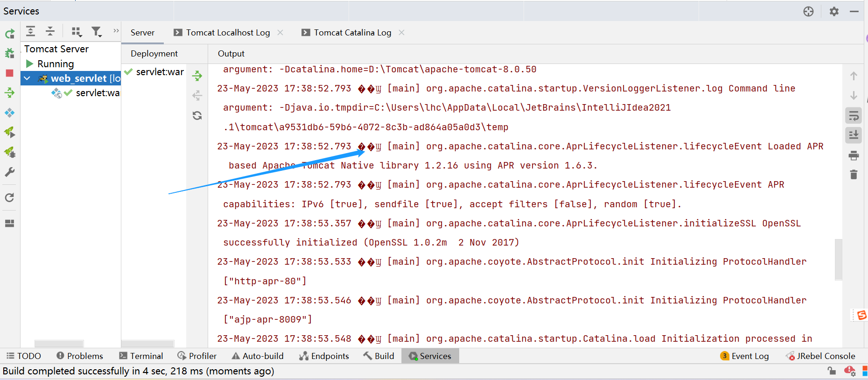
Task: Print the console output
Action: click(854, 155)
